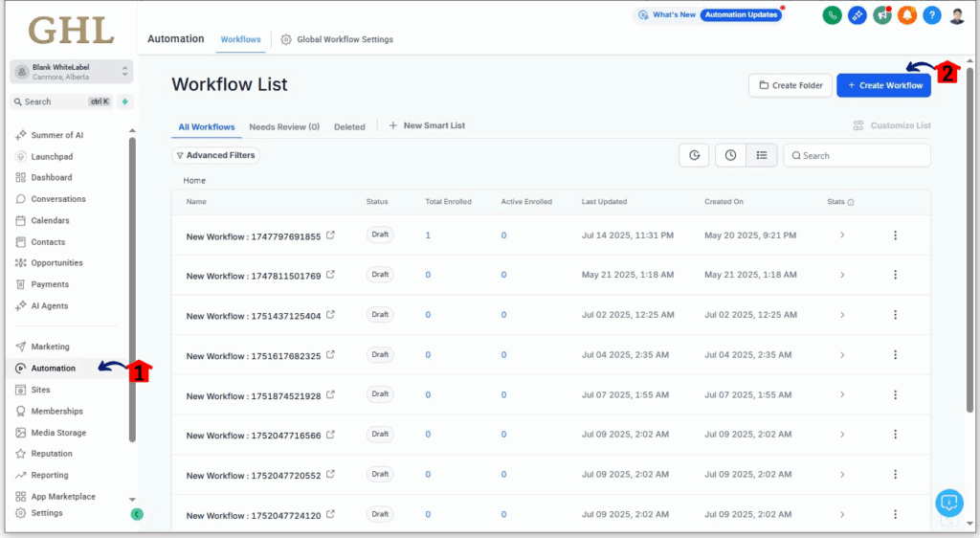Expand stats chevron for workflow 1752047720552
Screen dimensions: 980x538
842,474
